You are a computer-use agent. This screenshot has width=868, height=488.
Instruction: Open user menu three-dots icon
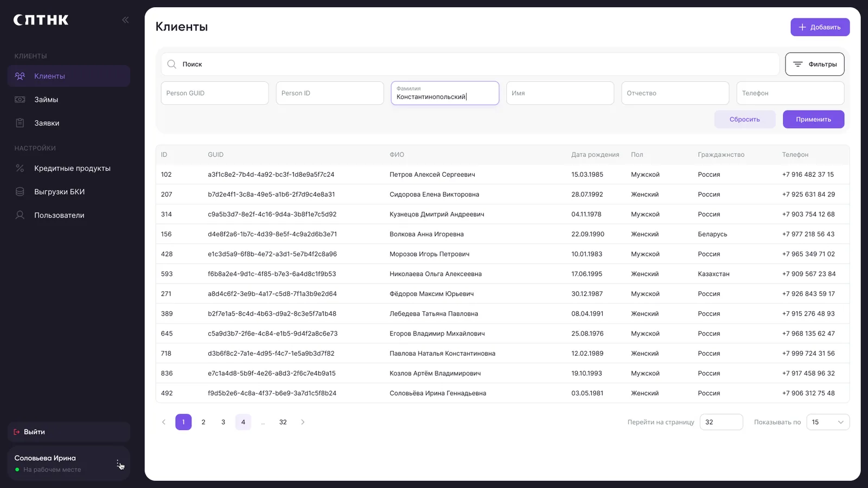click(x=118, y=463)
